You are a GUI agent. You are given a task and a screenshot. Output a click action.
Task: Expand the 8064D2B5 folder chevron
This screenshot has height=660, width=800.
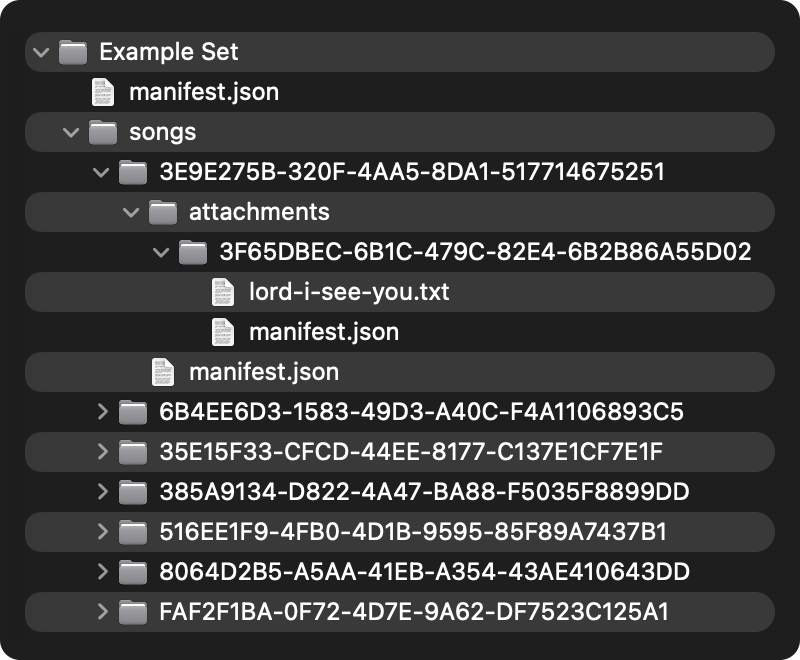tap(101, 572)
